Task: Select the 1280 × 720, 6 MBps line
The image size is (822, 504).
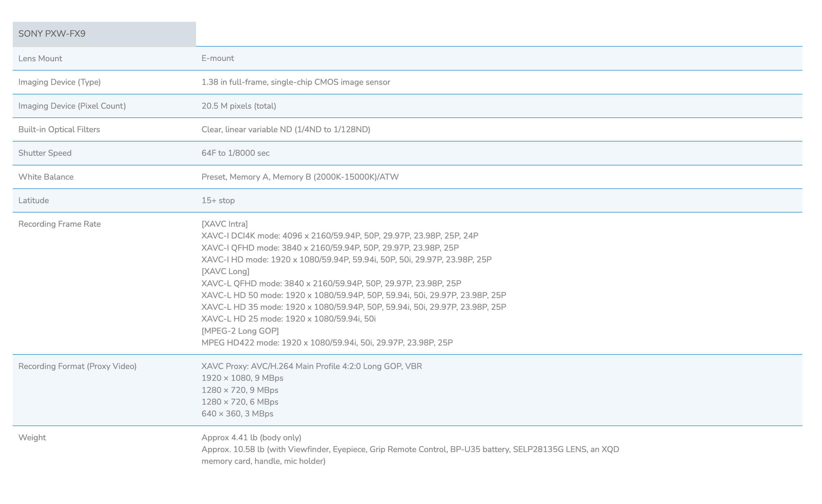Action: 240,402
